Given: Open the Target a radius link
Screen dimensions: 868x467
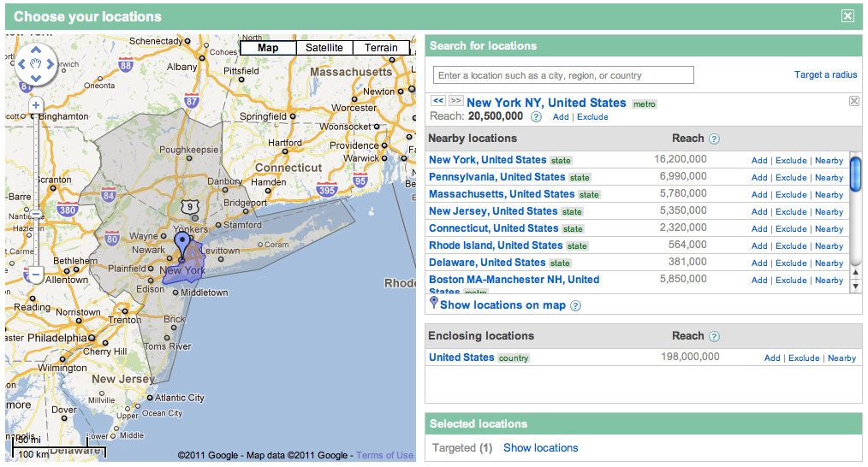Looking at the screenshot, I should (x=825, y=74).
